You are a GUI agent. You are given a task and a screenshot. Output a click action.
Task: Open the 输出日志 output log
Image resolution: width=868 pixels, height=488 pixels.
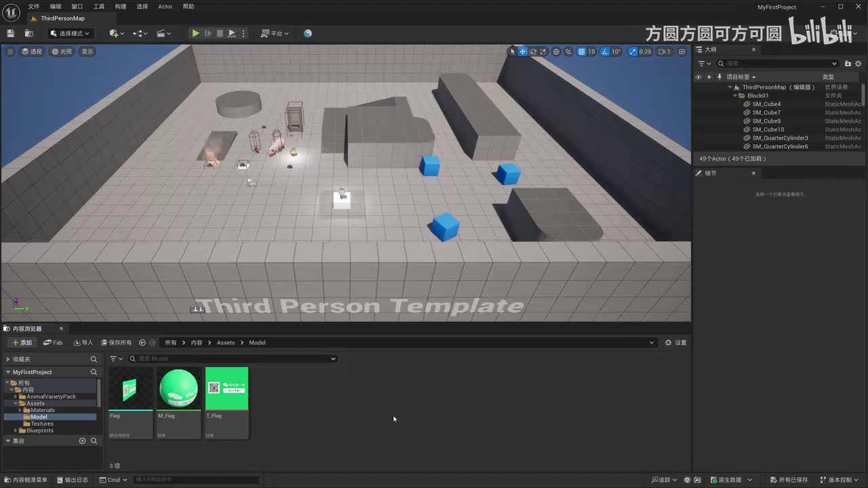click(x=73, y=480)
